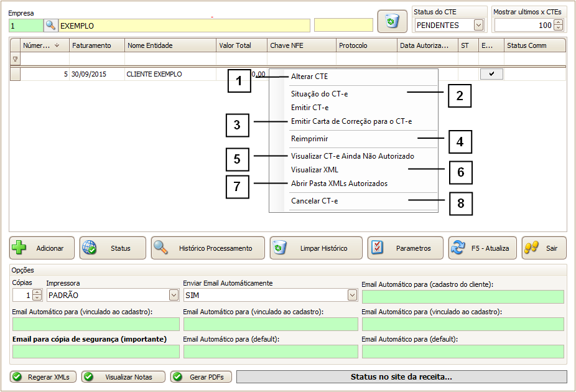This screenshot has width=576, height=392.
Task: Open Parametros checklist button
Action: point(405,248)
